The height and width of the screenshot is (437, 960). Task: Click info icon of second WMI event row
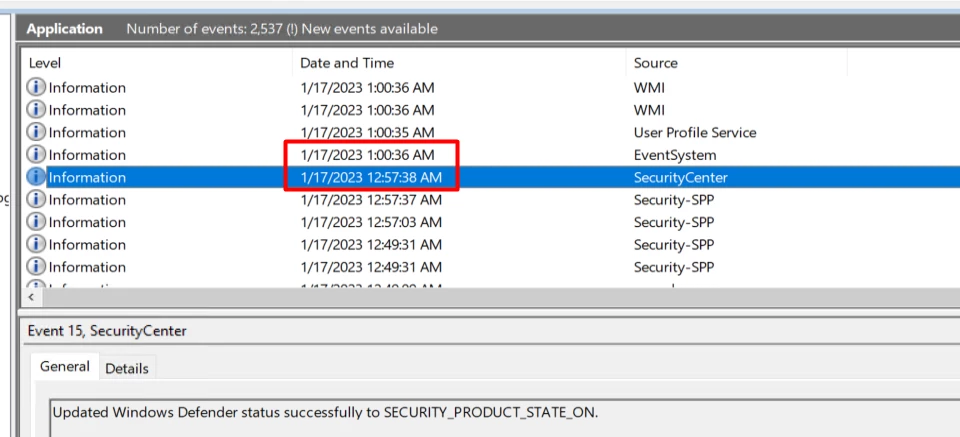36,110
